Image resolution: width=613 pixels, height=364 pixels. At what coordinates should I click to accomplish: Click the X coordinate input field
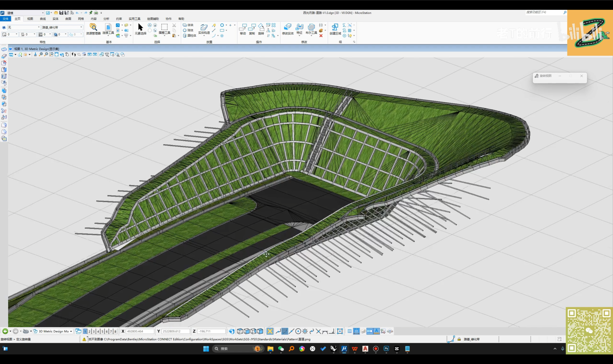[140, 331]
